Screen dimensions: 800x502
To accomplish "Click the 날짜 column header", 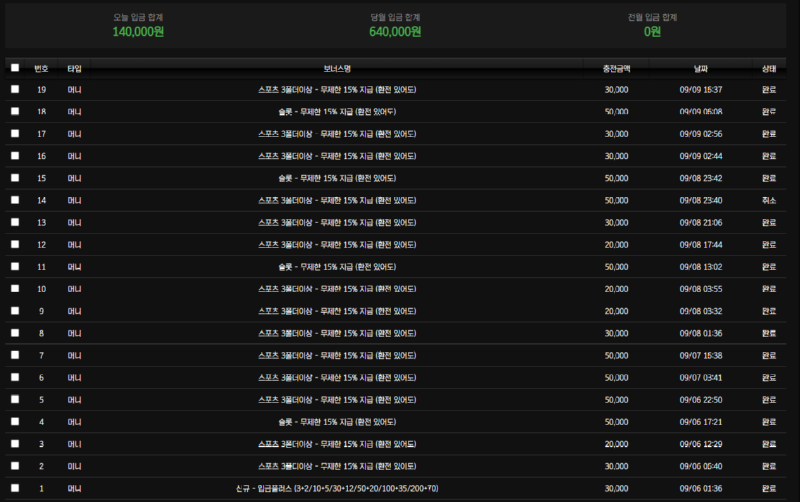I will pyautogui.click(x=700, y=68).
